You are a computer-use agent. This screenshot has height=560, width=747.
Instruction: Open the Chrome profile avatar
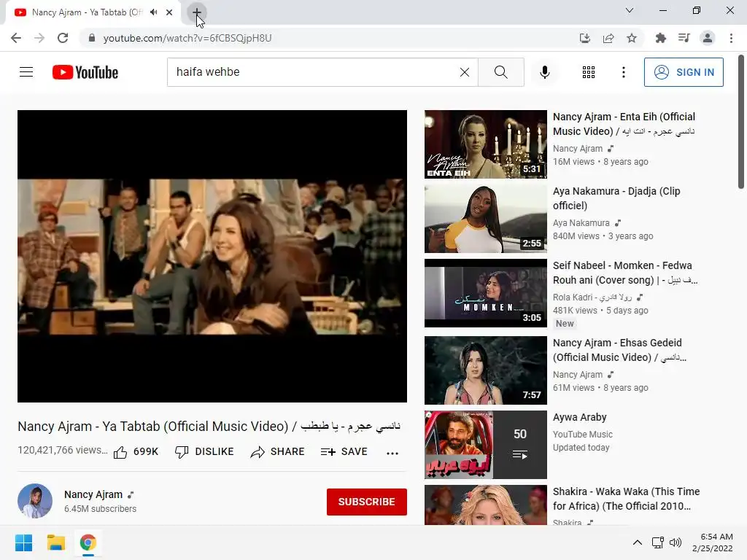pos(708,38)
